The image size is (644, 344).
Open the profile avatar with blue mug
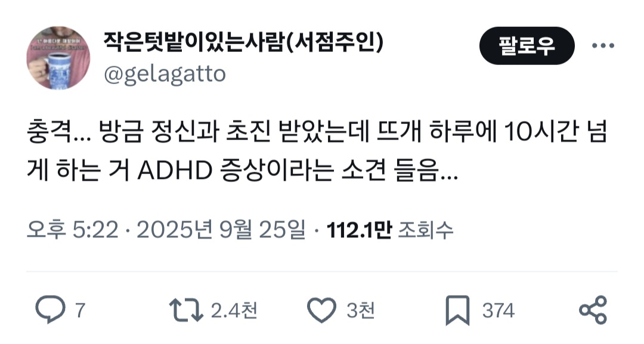coord(58,58)
